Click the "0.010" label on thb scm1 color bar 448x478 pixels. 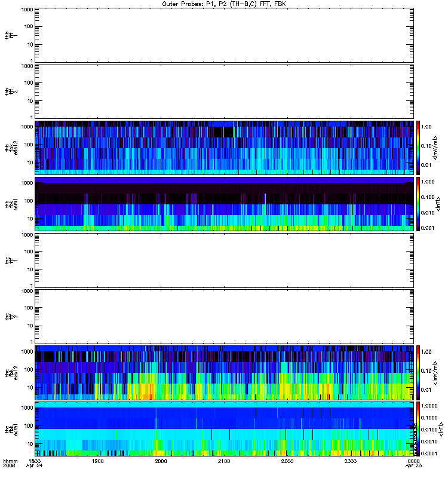tap(428, 213)
